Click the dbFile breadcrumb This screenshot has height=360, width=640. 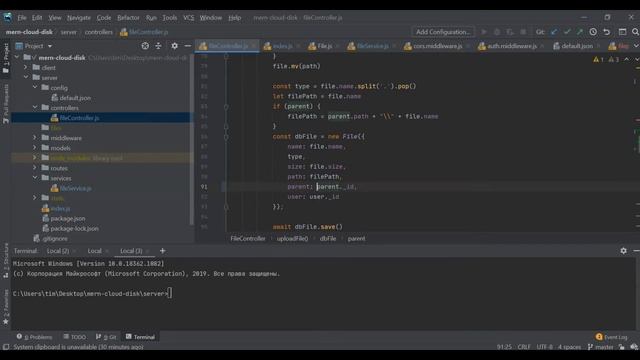(x=328, y=238)
